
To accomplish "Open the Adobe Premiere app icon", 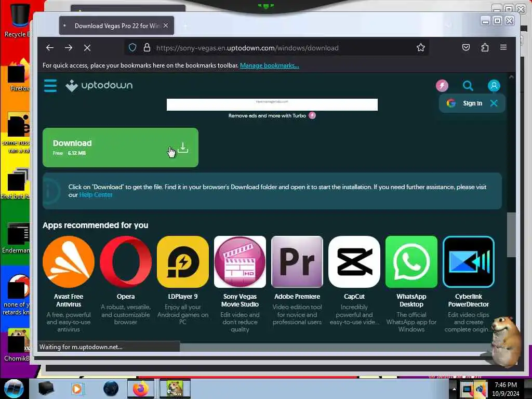I will pos(297,262).
